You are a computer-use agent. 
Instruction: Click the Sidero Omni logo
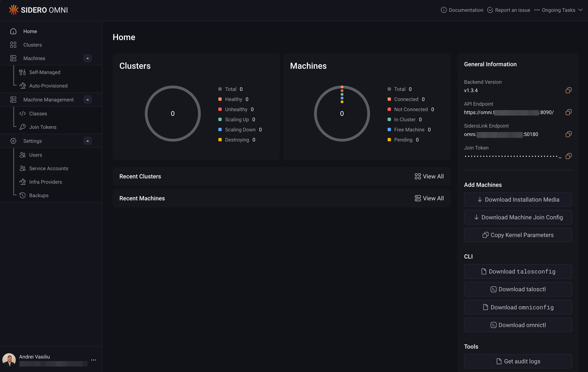[x=38, y=10]
